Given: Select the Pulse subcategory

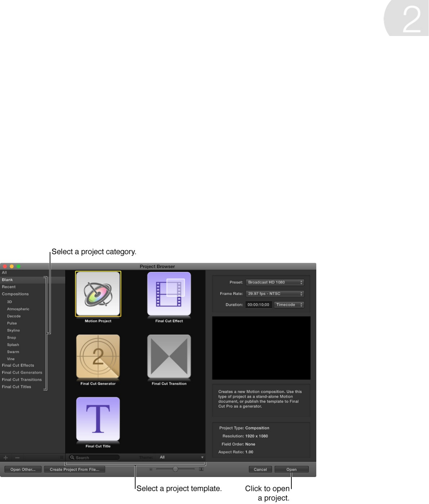Looking at the screenshot, I should coord(12,323).
